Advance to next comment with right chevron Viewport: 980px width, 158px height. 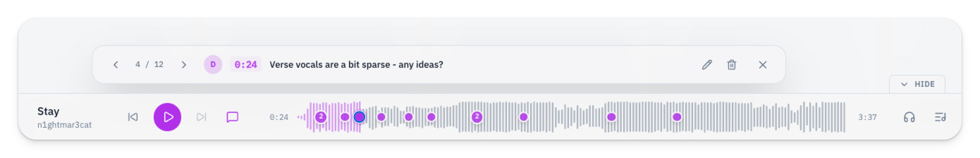184,65
